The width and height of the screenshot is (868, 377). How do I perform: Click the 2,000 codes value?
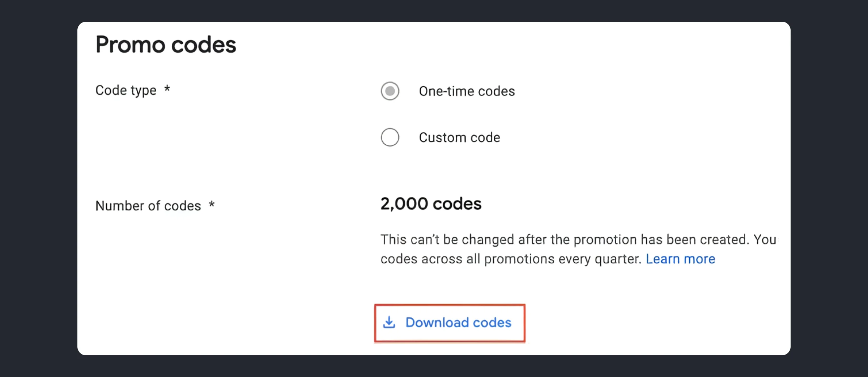click(x=430, y=203)
